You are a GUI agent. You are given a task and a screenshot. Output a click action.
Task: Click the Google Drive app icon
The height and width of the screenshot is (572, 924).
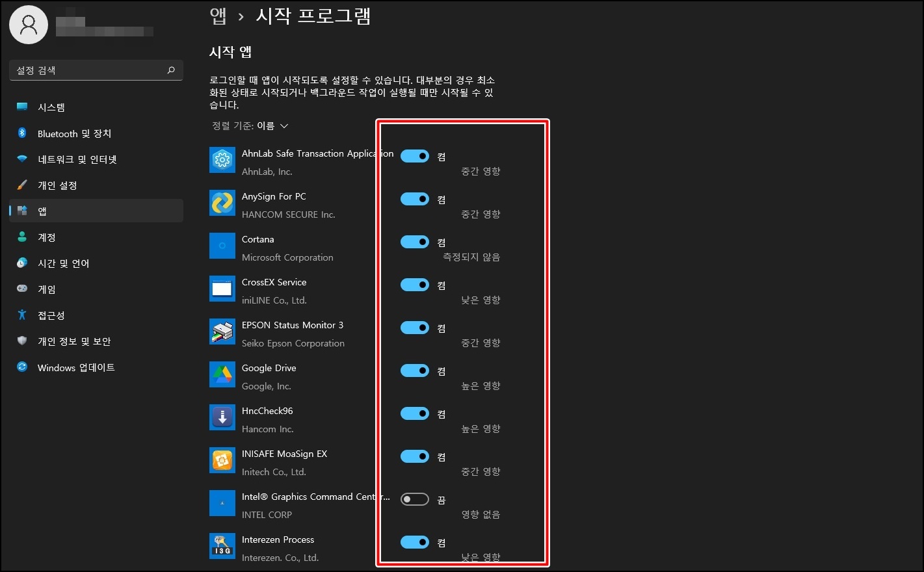pos(222,374)
